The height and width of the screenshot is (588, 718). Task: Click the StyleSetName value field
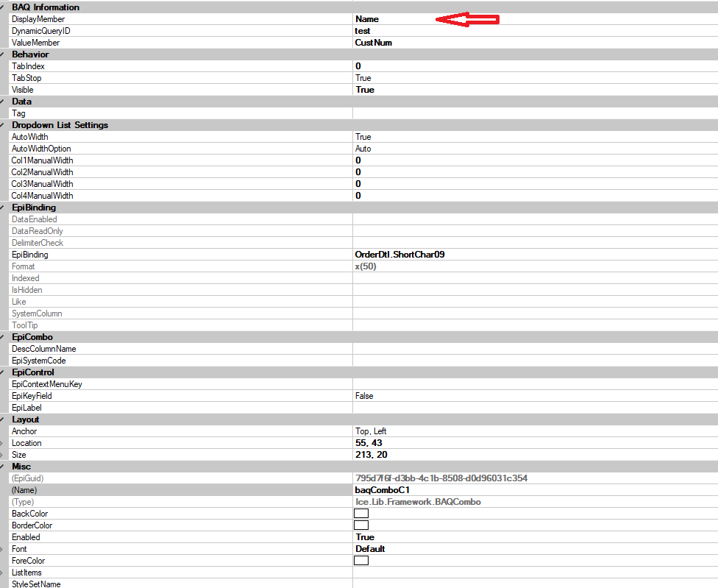[x=536, y=584]
